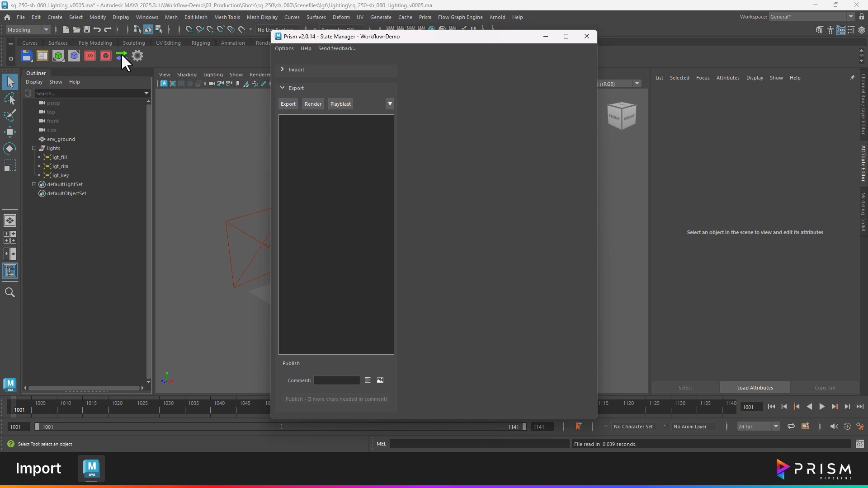The height and width of the screenshot is (488, 868).
Task: Select lgt_key in the Outliner
Action: [x=61, y=175]
